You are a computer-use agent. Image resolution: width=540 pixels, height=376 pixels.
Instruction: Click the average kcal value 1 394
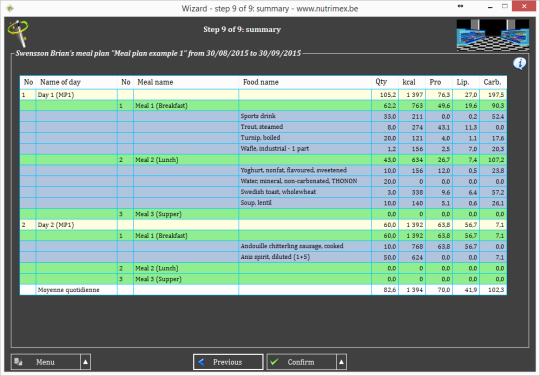pyautogui.click(x=415, y=290)
